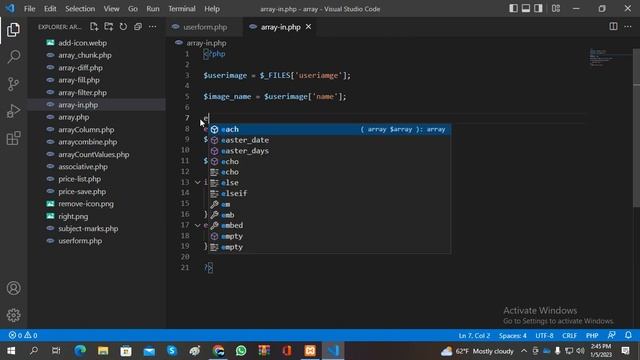Change indentation via Spaces: 4

click(513, 336)
